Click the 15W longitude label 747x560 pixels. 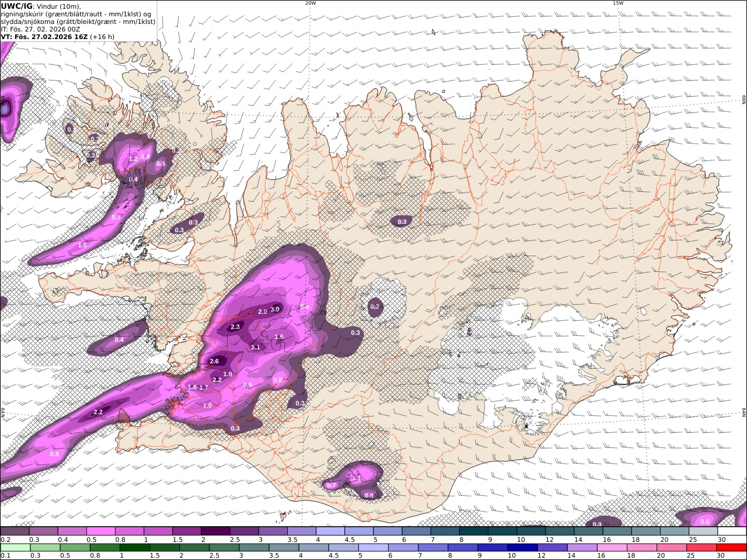coord(618,3)
